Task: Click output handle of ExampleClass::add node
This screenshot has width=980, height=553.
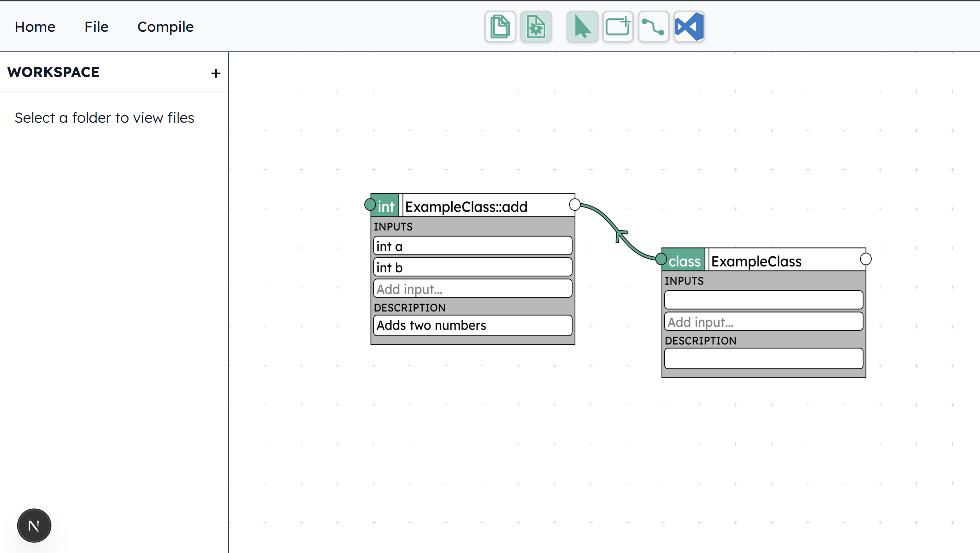Action: coord(574,205)
